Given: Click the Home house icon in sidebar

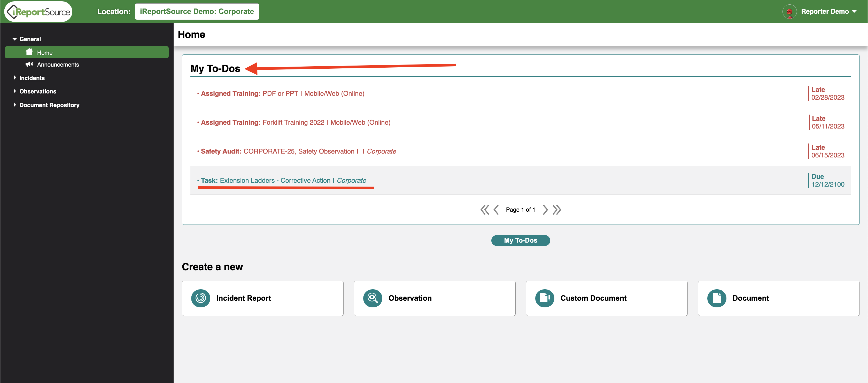Looking at the screenshot, I should point(29,52).
